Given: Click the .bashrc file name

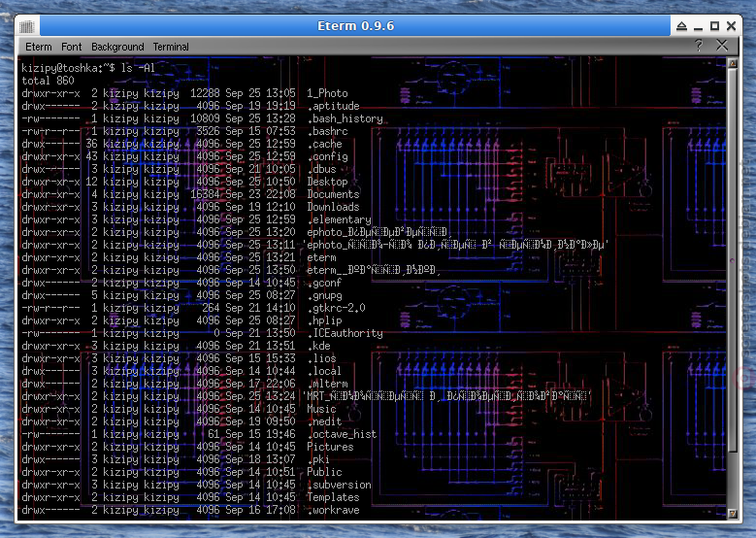Looking at the screenshot, I should [327, 131].
